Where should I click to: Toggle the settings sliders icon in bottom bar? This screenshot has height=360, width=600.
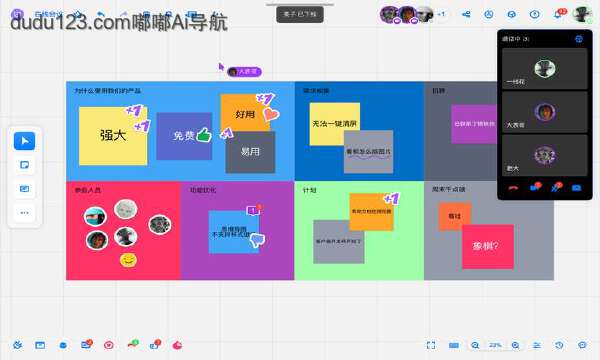tap(537, 345)
